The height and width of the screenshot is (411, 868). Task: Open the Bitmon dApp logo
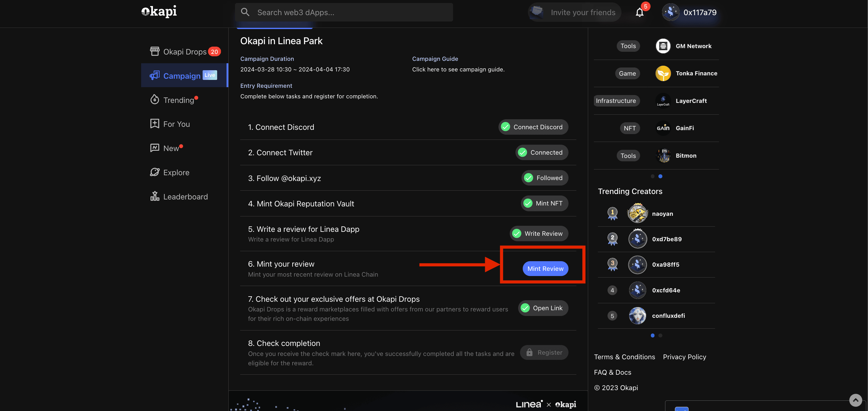click(664, 156)
